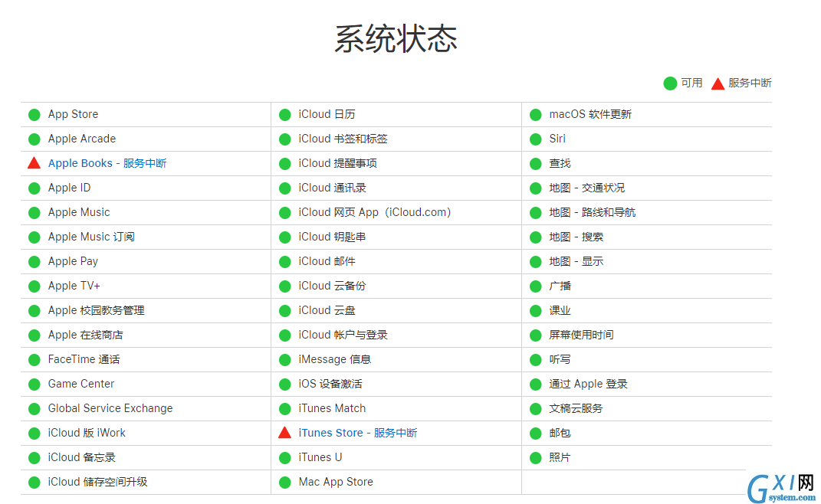Click the green dot beside 屏幕使用时间
821x504 pixels.
point(536,335)
